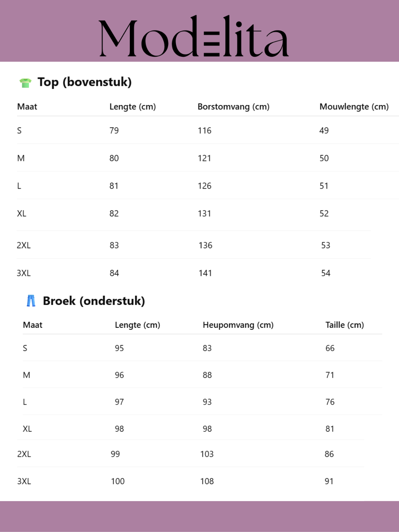Click mouwlengte value 54 for size 3XL
The height and width of the screenshot is (532, 399).
pyautogui.click(x=326, y=273)
